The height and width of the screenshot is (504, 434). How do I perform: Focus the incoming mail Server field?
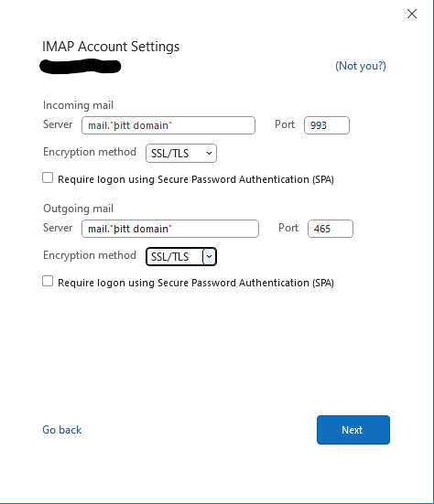tap(168, 125)
